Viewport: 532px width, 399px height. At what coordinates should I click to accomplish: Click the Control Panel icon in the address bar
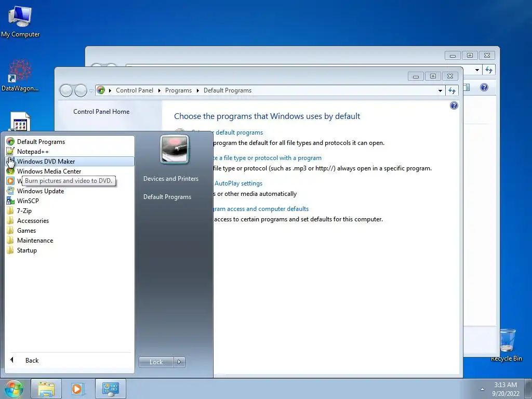[101, 90]
